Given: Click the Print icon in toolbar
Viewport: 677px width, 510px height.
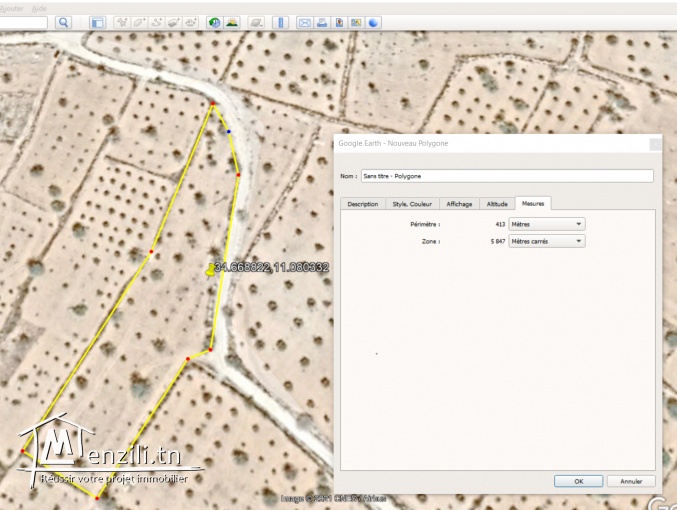Looking at the screenshot, I should [322, 21].
